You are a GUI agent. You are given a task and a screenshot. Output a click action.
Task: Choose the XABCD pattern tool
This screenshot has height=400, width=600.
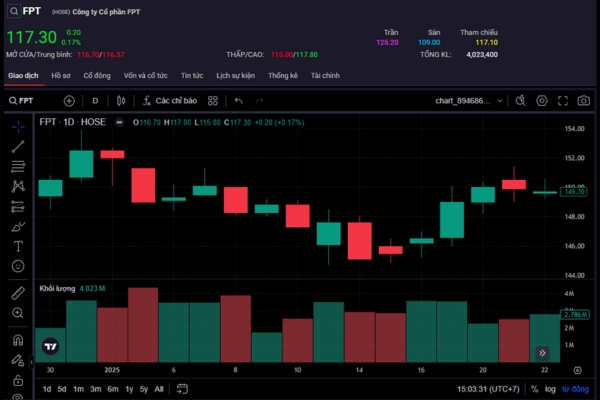(x=18, y=186)
